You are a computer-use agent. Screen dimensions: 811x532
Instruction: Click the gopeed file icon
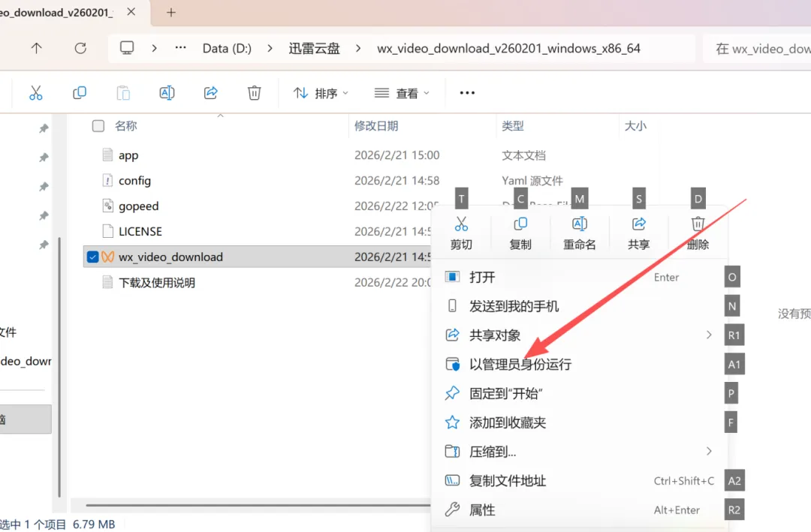pos(107,206)
